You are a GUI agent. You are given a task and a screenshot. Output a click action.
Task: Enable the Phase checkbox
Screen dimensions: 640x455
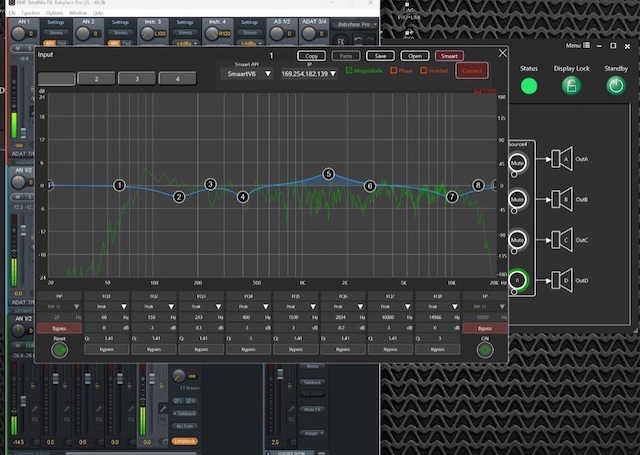tap(394, 70)
